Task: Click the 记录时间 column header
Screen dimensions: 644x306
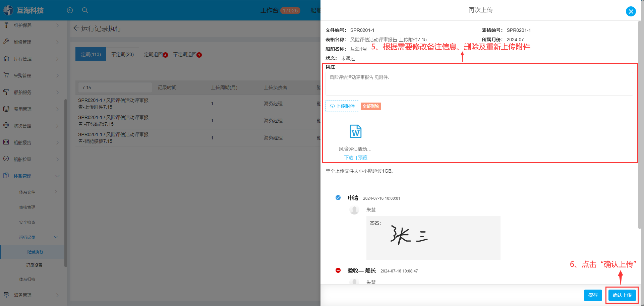Action: 167,87
